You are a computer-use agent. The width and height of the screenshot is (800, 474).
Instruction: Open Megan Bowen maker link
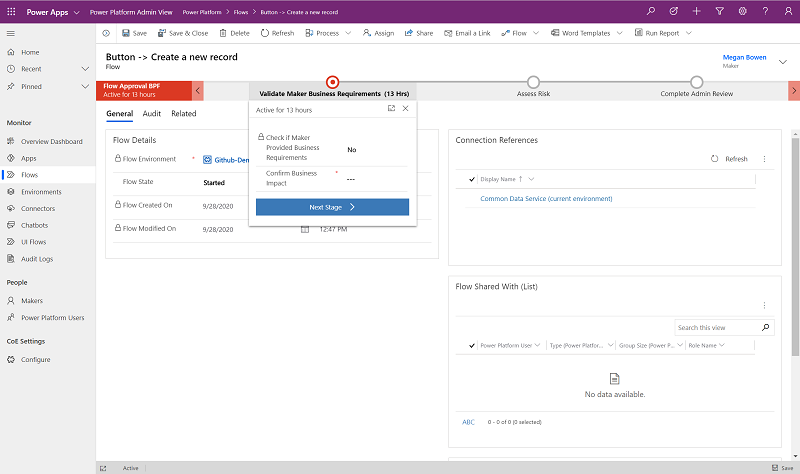[744, 57]
